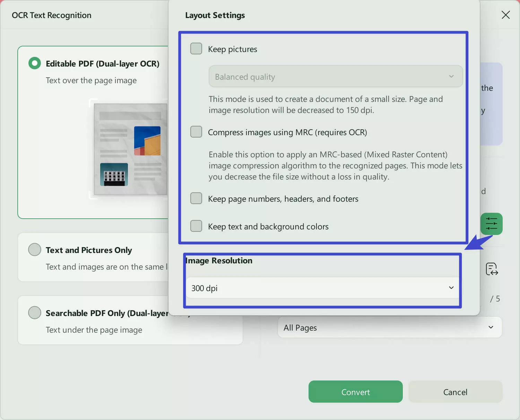520x420 pixels.
Task: Open layout settings via the green sliders icon
Action: click(491, 224)
